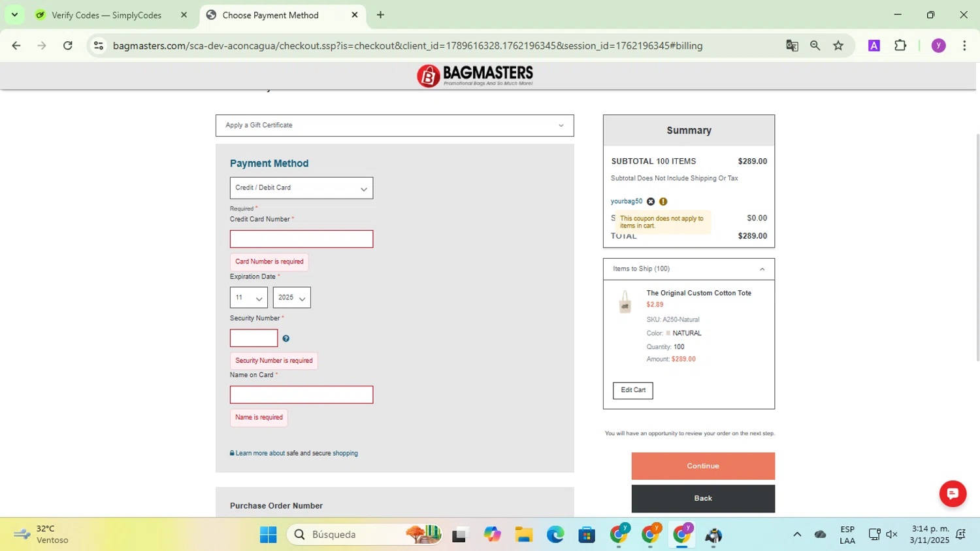Bookmark this page with the star icon
Screen dimensions: 980x551
pos(838,46)
